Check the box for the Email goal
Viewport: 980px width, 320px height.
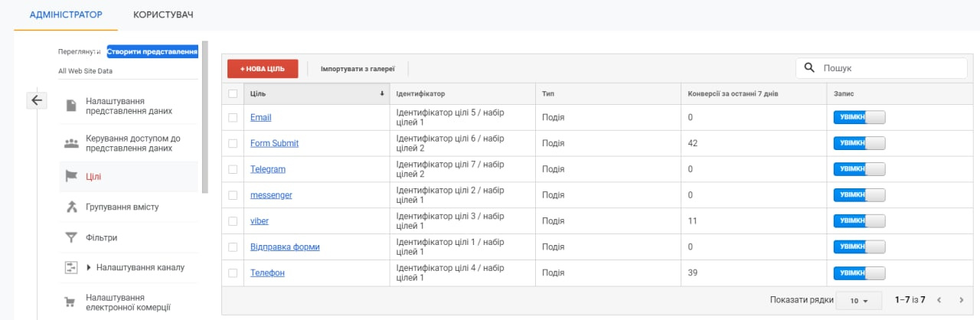(x=233, y=117)
